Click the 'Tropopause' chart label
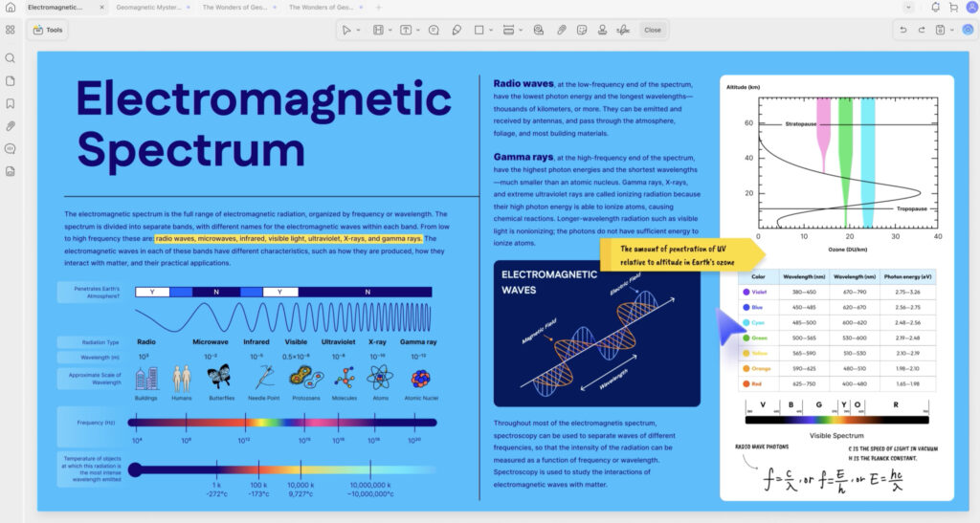980x523 pixels. point(912,208)
